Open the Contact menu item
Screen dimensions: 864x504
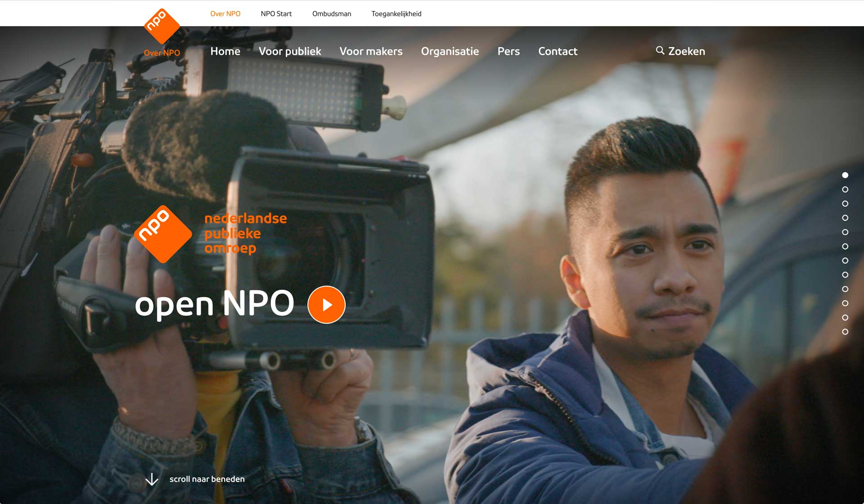pyautogui.click(x=558, y=51)
